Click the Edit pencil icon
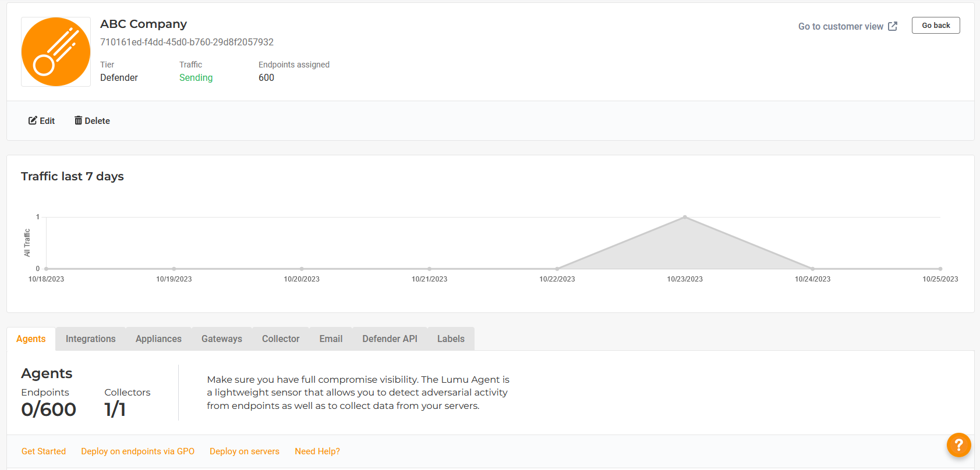 pos(33,120)
